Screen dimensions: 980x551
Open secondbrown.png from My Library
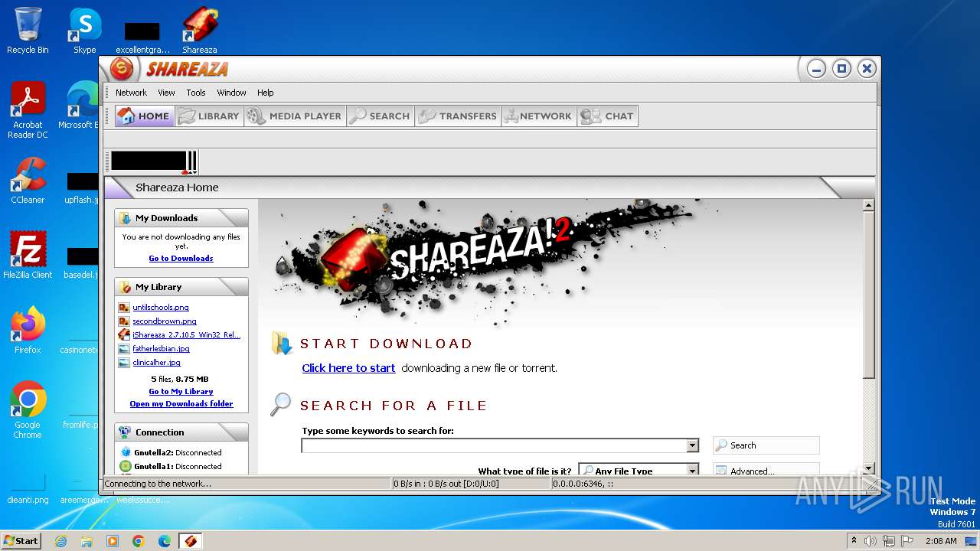tap(165, 321)
